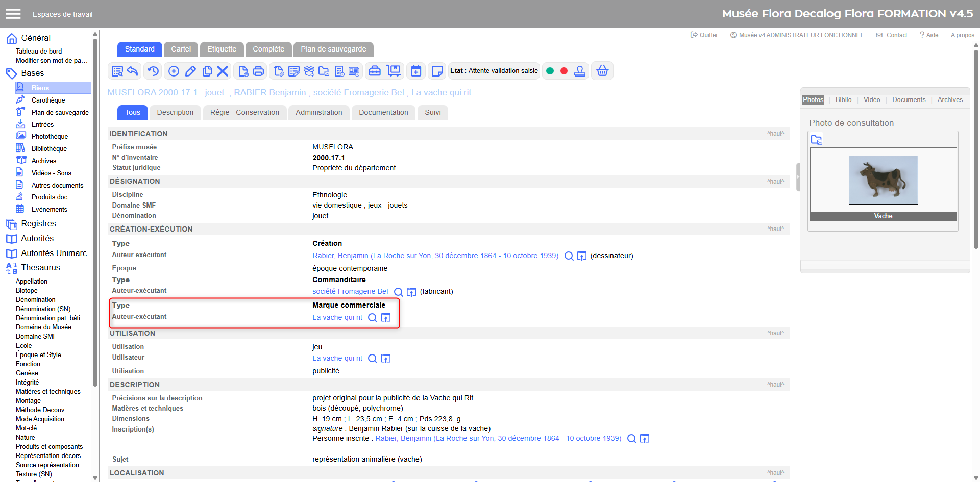Click the red status circle
Image resolution: width=980 pixels, height=482 pixels.
tap(564, 71)
